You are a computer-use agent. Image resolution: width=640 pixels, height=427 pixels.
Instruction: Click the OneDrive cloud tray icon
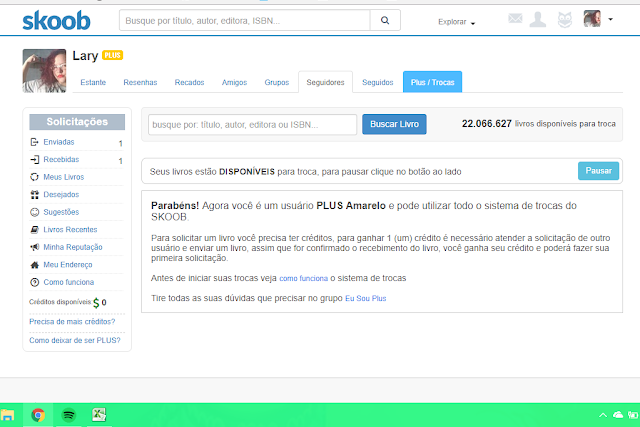tap(618, 415)
